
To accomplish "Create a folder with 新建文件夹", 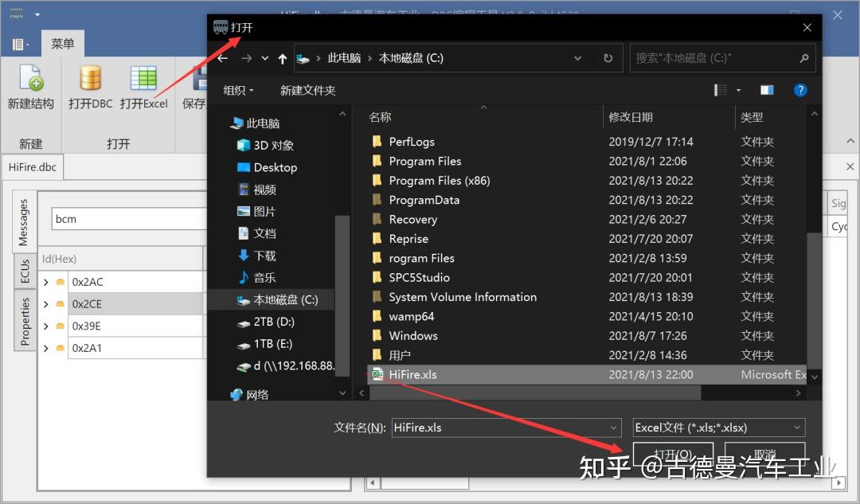I will [x=308, y=90].
